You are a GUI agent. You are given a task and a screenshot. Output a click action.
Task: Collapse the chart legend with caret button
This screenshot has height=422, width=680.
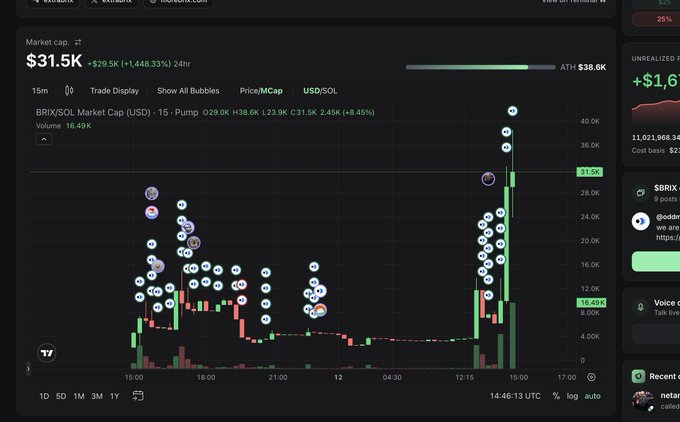[x=44, y=139]
